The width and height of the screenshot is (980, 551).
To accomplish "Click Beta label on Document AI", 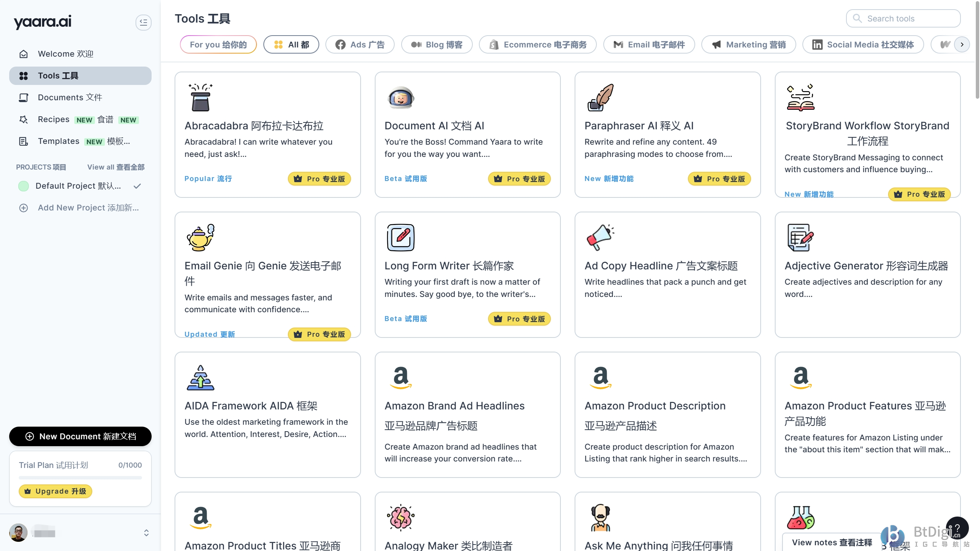I will click(x=406, y=179).
